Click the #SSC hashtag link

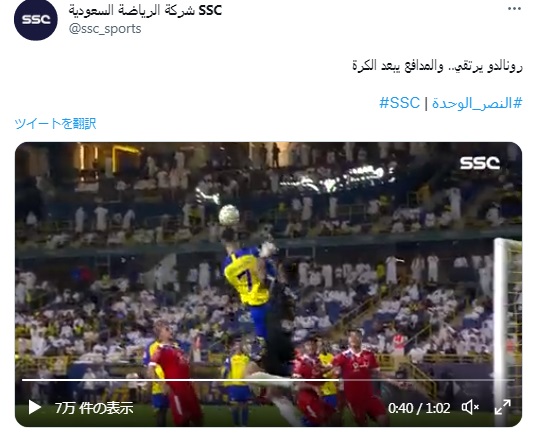click(x=400, y=103)
